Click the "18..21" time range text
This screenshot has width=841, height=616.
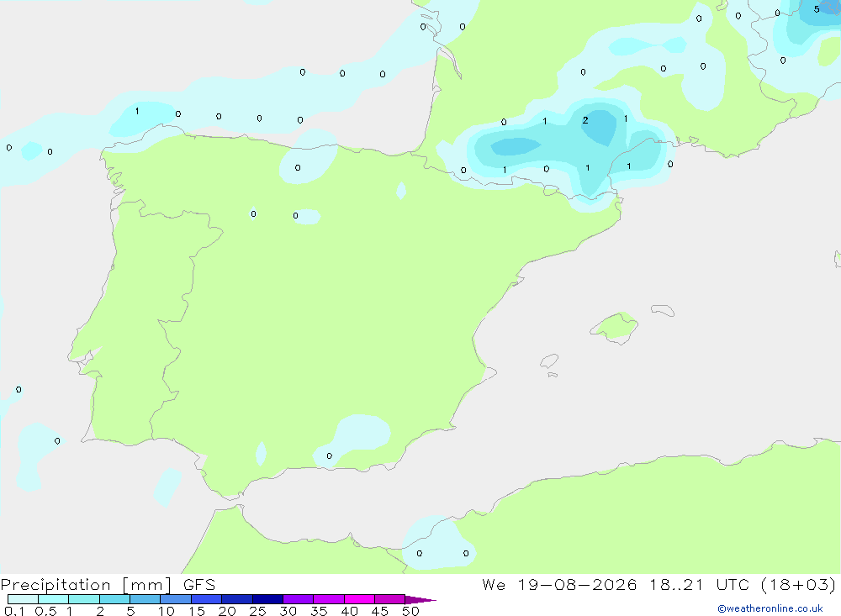[676, 584]
